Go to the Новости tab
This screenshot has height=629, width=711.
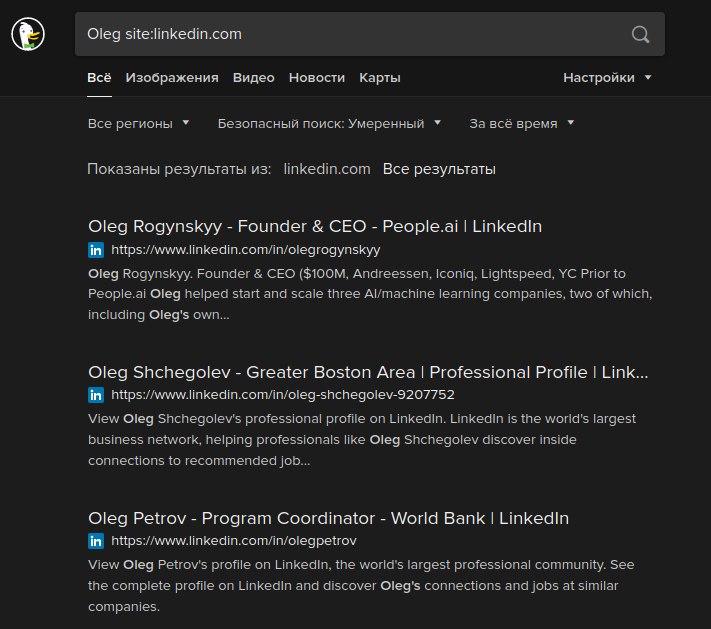(x=317, y=78)
